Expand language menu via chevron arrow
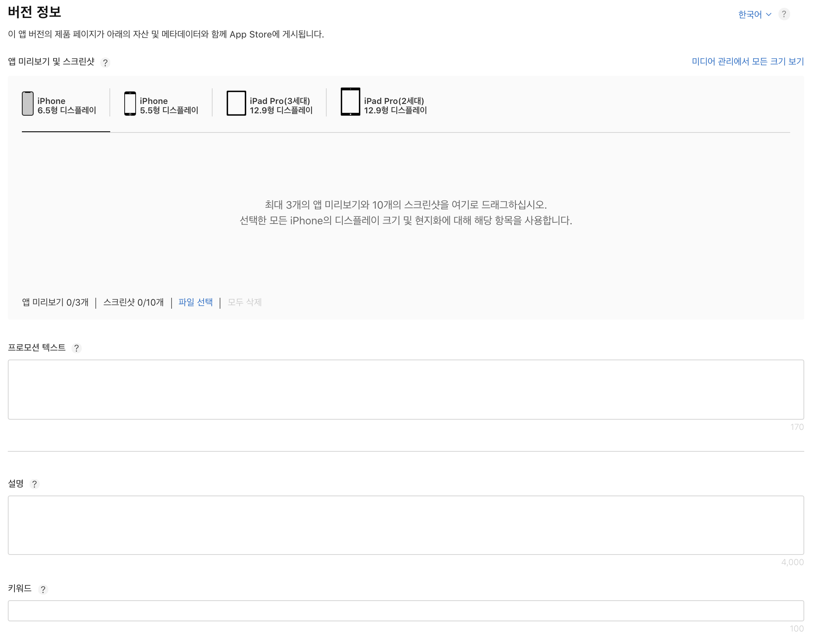 point(769,14)
